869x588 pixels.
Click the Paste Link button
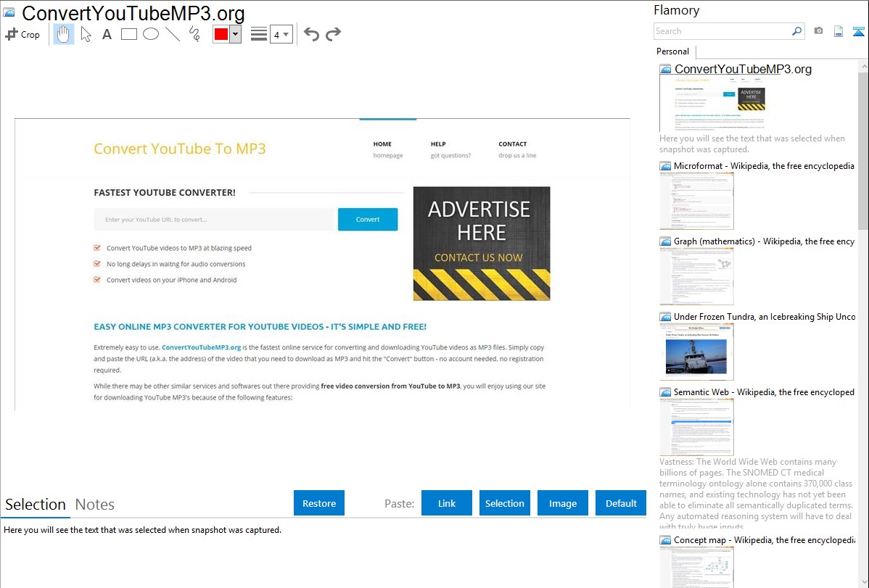pos(447,503)
